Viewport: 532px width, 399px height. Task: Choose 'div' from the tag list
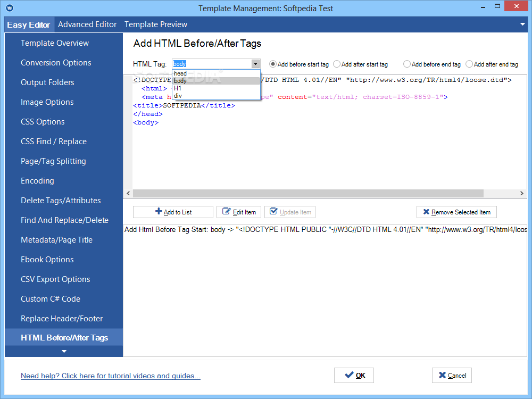coord(216,96)
